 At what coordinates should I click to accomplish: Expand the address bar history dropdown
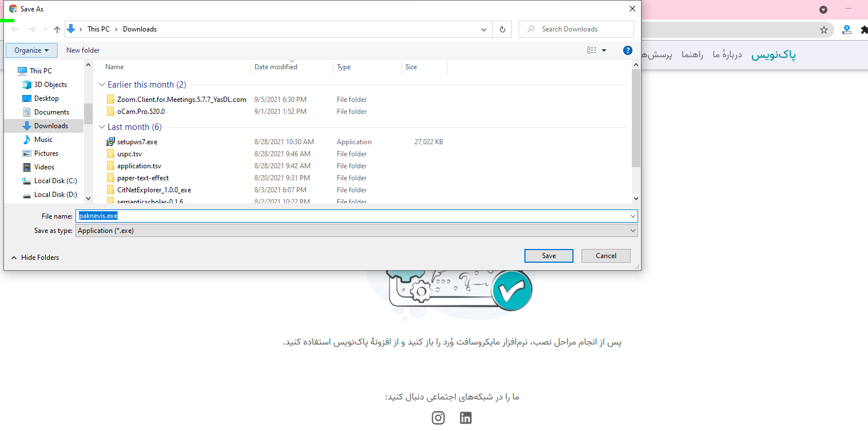tap(484, 29)
